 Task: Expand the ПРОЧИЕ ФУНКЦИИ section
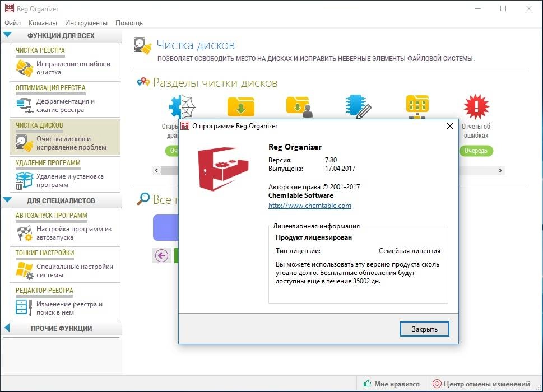[x=7, y=328]
